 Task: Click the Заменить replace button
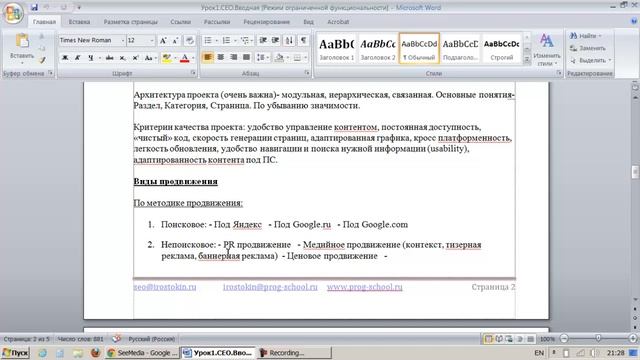tap(588, 48)
